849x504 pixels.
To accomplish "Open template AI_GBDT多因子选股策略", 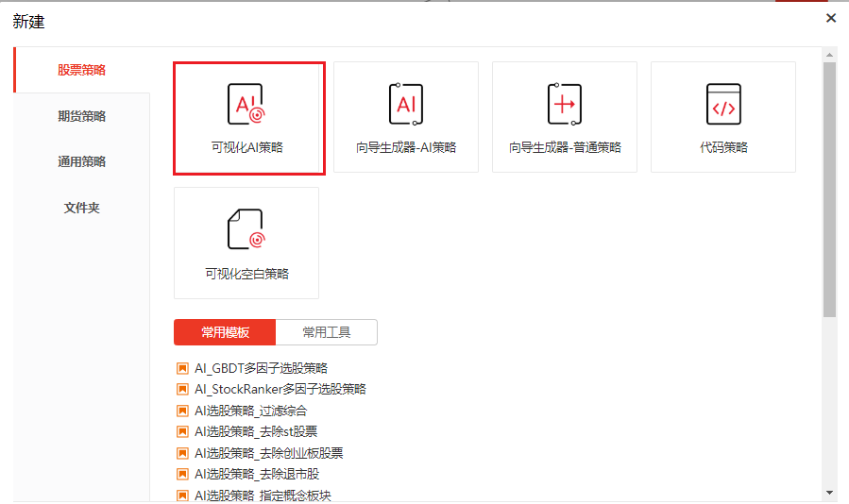I will point(261,369).
